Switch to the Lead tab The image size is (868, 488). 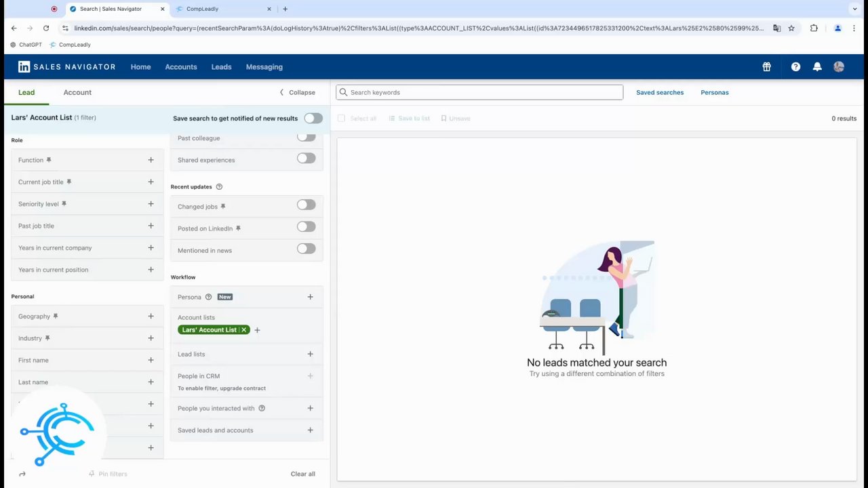pyautogui.click(x=26, y=92)
